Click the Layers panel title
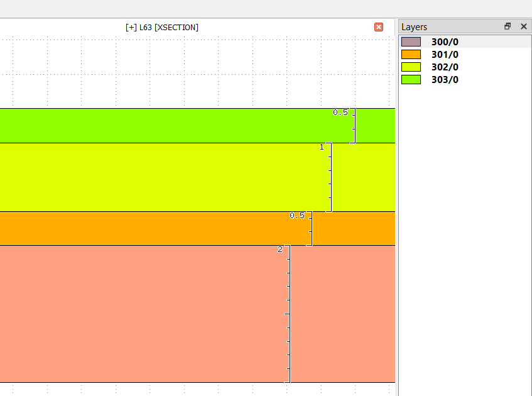The width and height of the screenshot is (532, 396). [414, 27]
